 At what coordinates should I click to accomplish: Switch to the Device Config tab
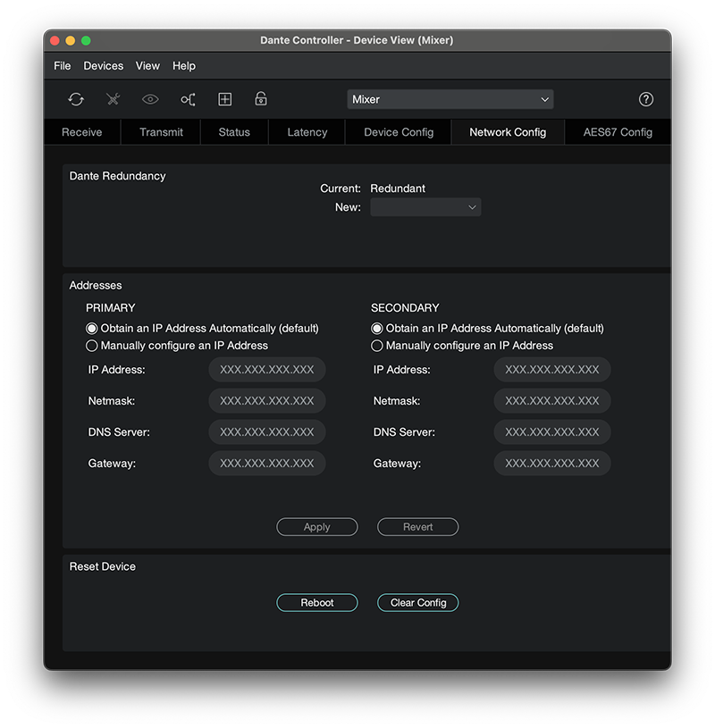point(399,132)
